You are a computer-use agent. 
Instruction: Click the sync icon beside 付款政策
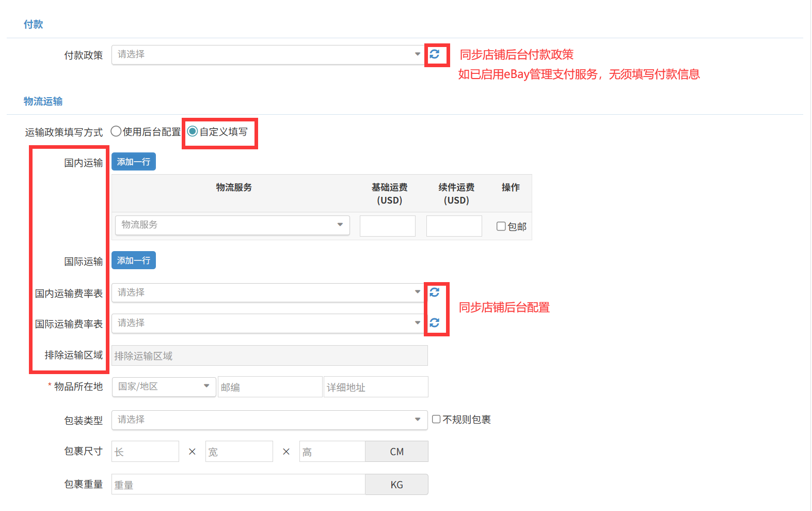click(x=435, y=54)
